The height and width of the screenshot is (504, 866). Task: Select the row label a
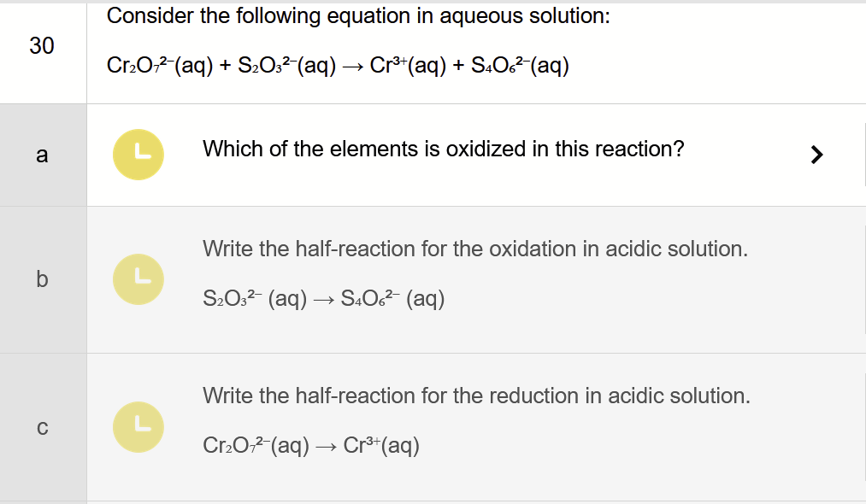point(42,155)
